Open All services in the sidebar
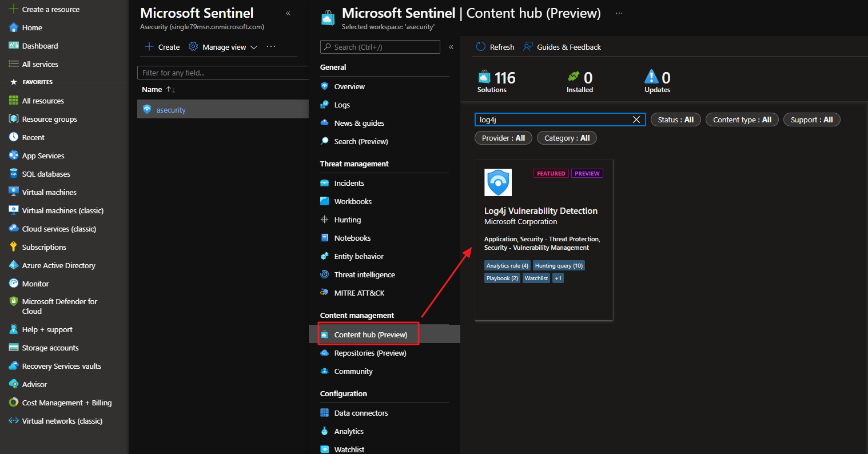The image size is (868, 454). point(40,64)
